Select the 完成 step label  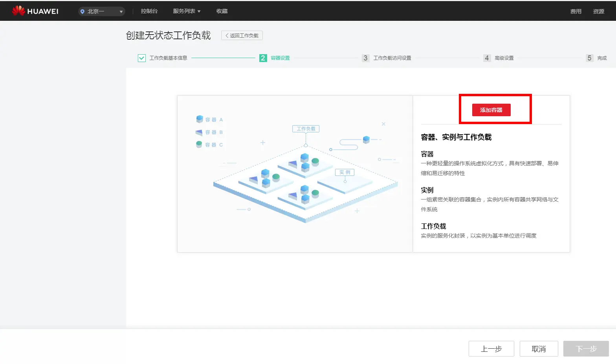(602, 58)
